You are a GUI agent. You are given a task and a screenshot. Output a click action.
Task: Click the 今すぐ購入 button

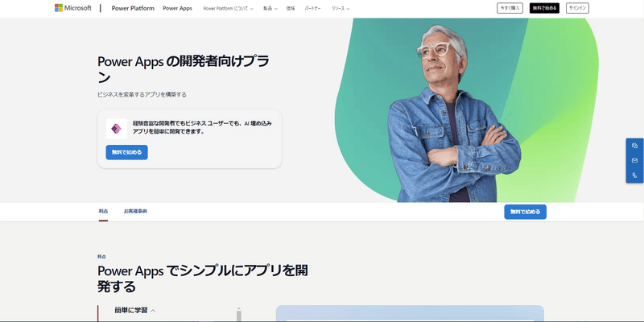tap(510, 8)
